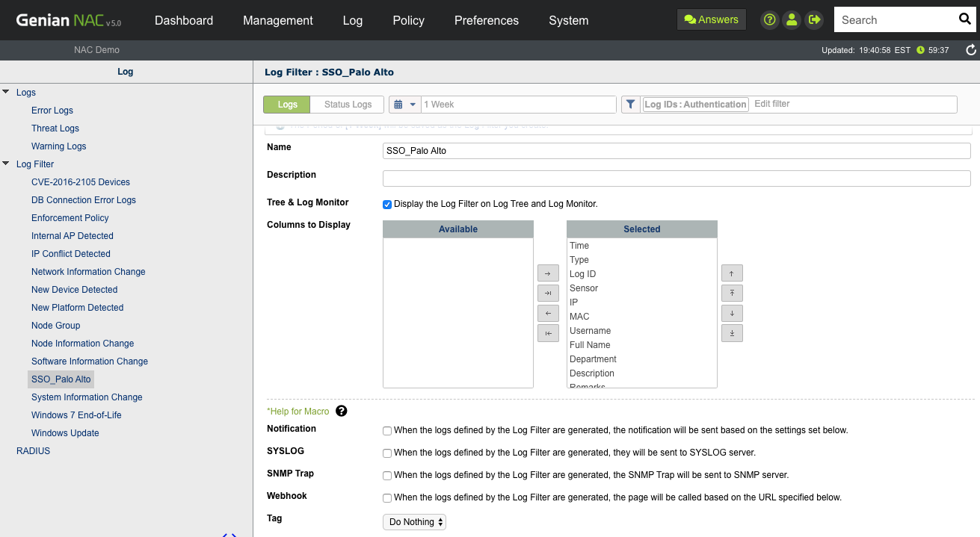Click the Genian NAC logo
Viewport: 980px width, 537px height.
(x=68, y=20)
